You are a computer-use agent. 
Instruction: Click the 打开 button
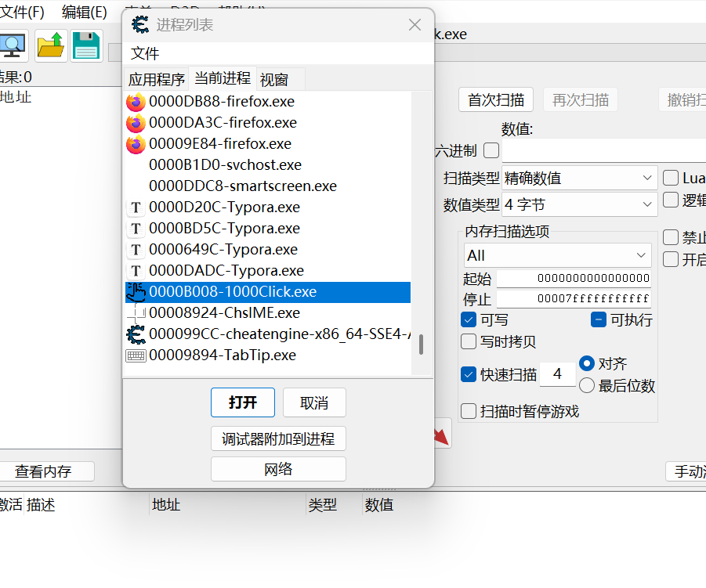pos(243,402)
